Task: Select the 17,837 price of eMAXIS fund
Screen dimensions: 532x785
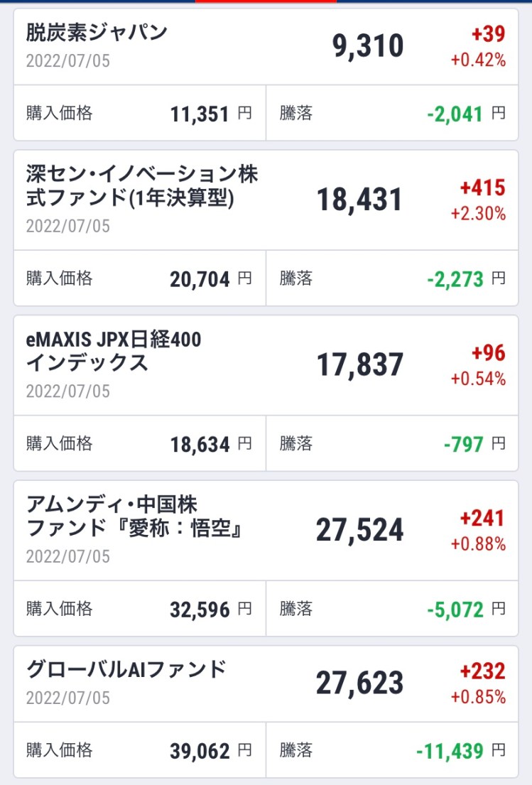Action: pos(359,366)
